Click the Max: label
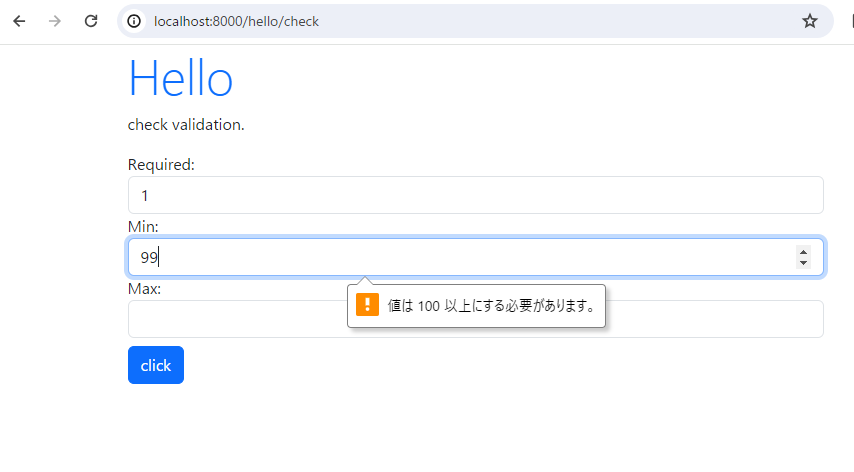The image size is (854, 472). coord(144,289)
